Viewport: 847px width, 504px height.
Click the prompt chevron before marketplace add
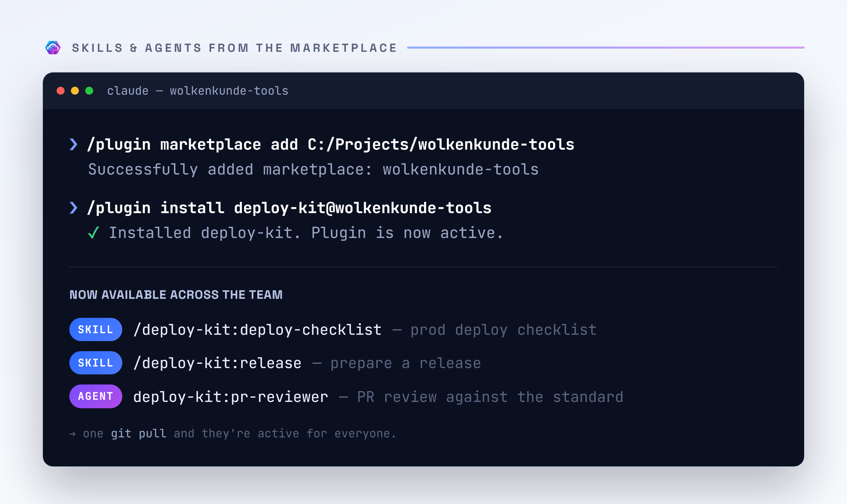coord(73,144)
